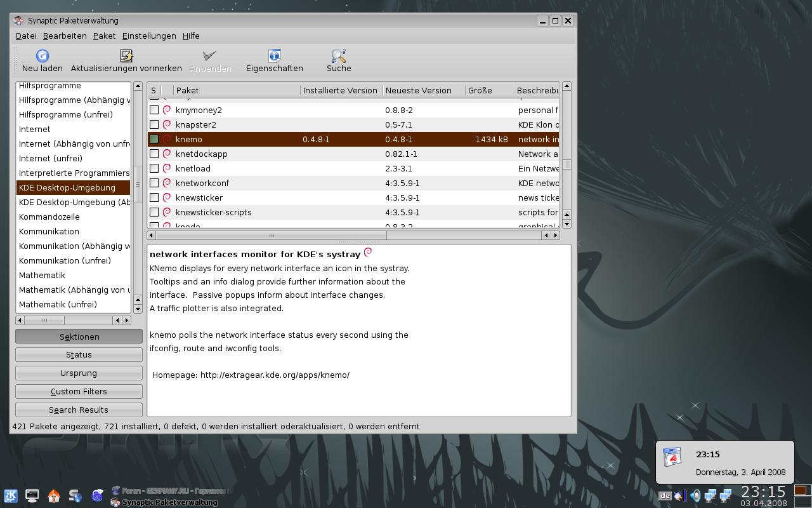Sort by the Neueste Version column
This screenshot has width=812, height=508.
pyautogui.click(x=424, y=90)
